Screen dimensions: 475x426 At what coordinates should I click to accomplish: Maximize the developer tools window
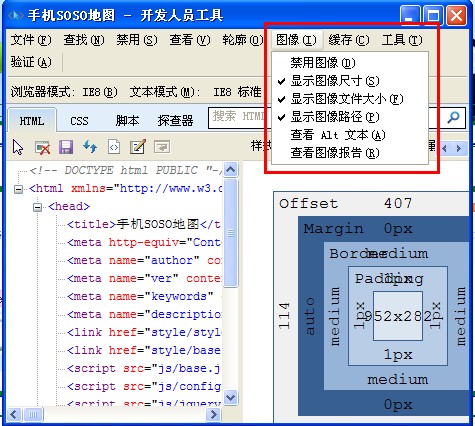(x=433, y=15)
